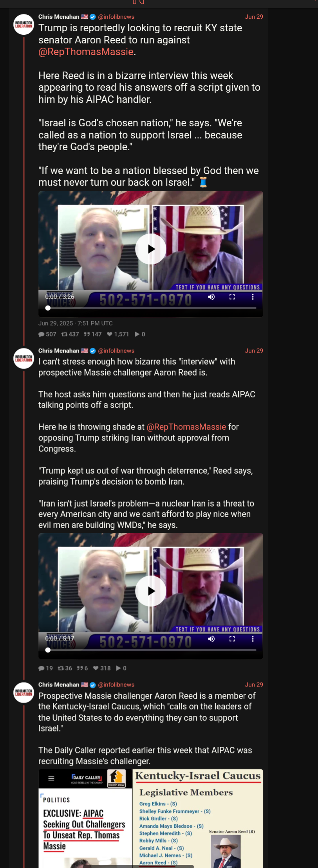Screen dimensions: 318x868
Task: Open the Jun 29 date of first tweet
Action: pos(254,17)
